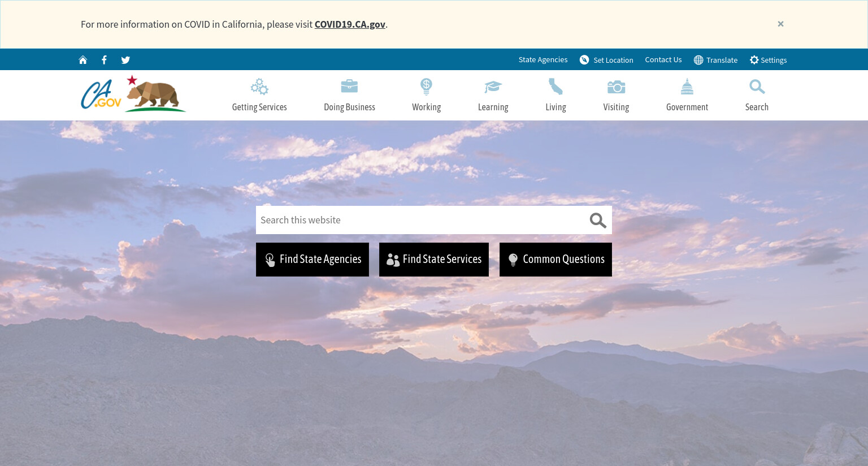
Task: Click the Set Location text link
Action: pyautogui.click(x=613, y=60)
